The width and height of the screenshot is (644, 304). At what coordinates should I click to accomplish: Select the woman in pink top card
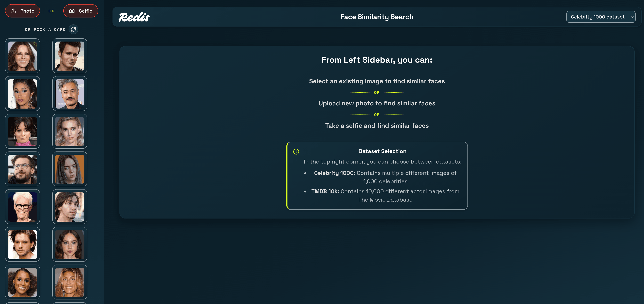click(23, 131)
